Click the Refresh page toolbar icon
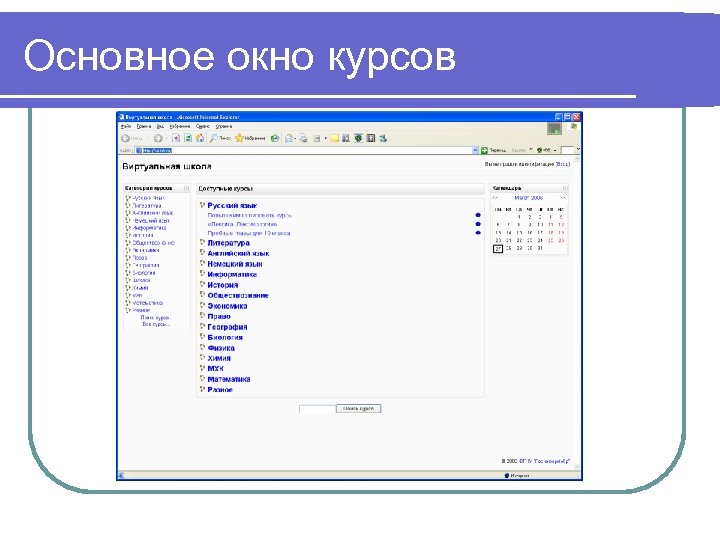The image size is (720, 540). pyautogui.click(x=188, y=138)
